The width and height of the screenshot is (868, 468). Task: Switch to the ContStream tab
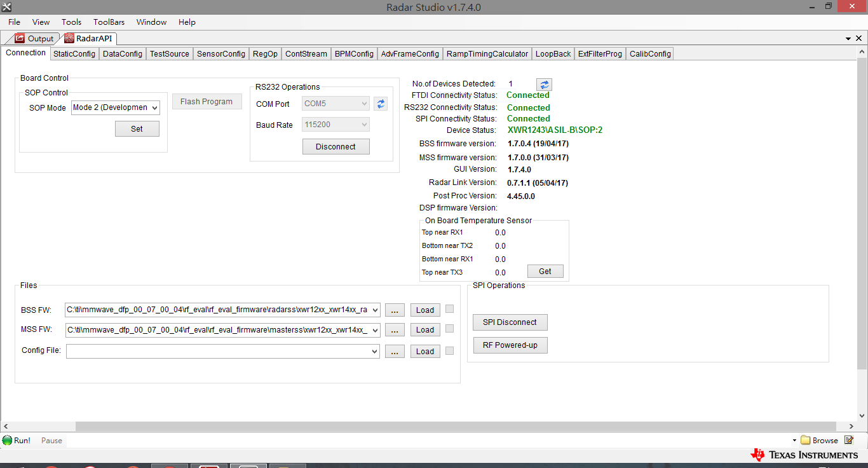(306, 54)
